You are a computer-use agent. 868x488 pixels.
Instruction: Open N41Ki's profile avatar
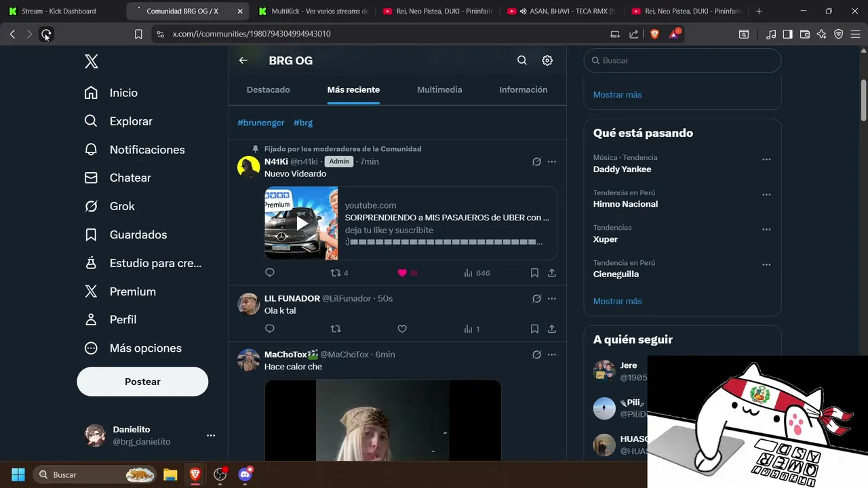[x=249, y=167]
